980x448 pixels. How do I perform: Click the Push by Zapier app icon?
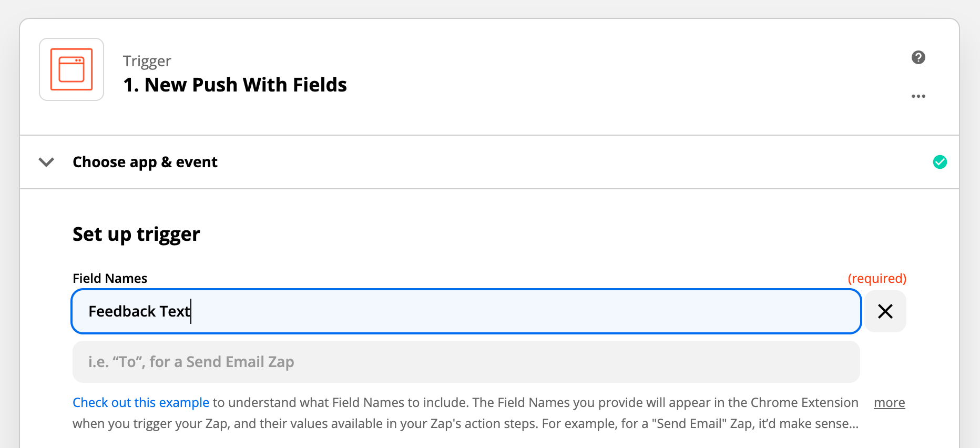[x=72, y=69]
